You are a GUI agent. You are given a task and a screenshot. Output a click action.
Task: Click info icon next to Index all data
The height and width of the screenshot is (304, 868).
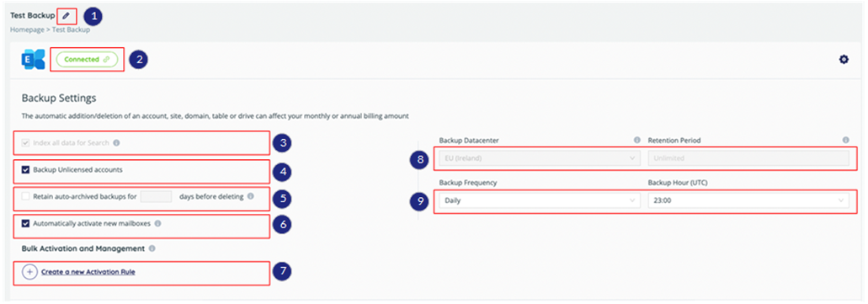116,143
